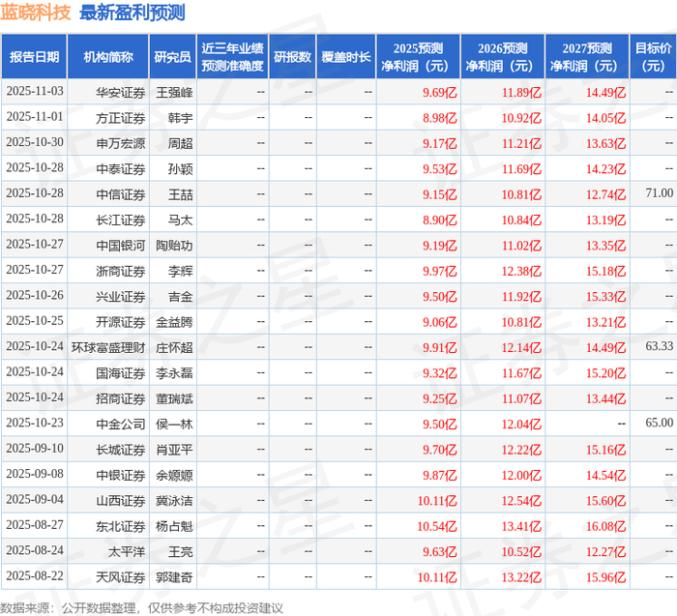
Task: Click 中银证券 institution name
Action: (121, 475)
